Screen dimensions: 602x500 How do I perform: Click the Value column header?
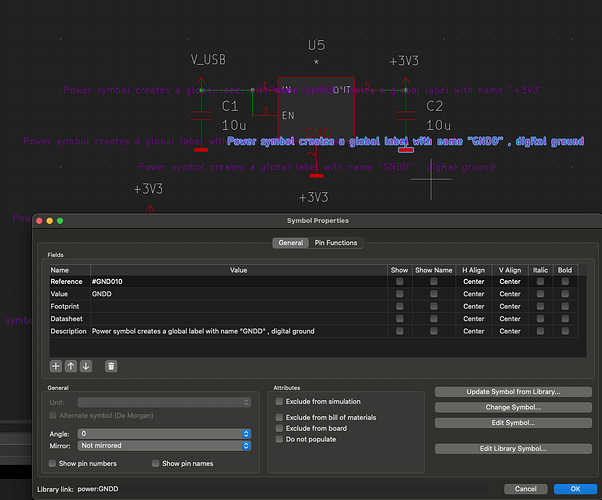(x=238, y=270)
